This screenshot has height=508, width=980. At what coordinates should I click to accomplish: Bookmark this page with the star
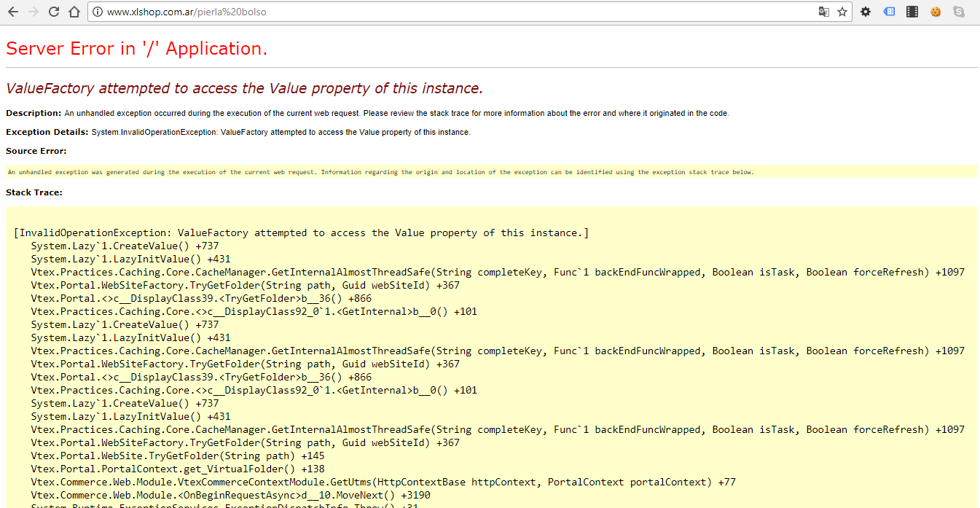(843, 12)
